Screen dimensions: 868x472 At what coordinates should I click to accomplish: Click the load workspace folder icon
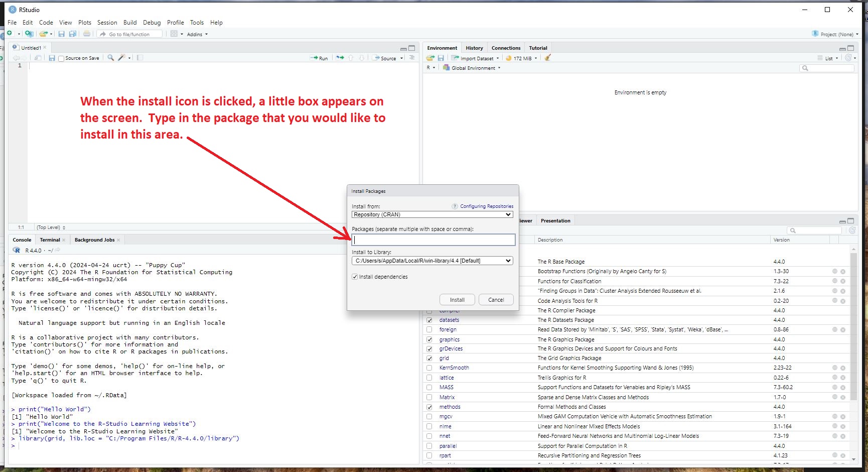(x=430, y=58)
